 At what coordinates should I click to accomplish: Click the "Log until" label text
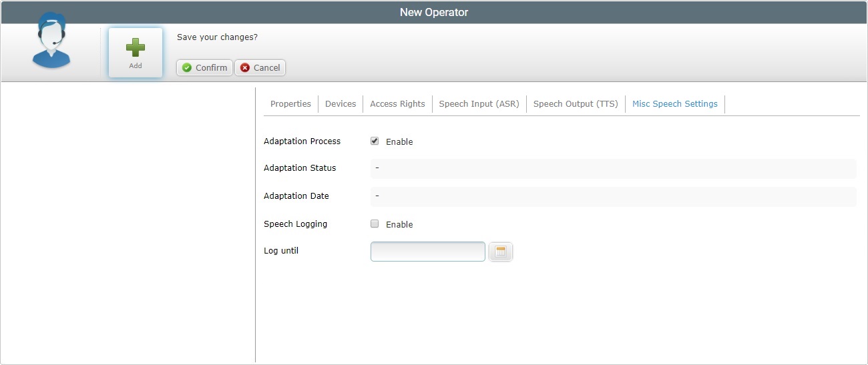click(x=281, y=251)
